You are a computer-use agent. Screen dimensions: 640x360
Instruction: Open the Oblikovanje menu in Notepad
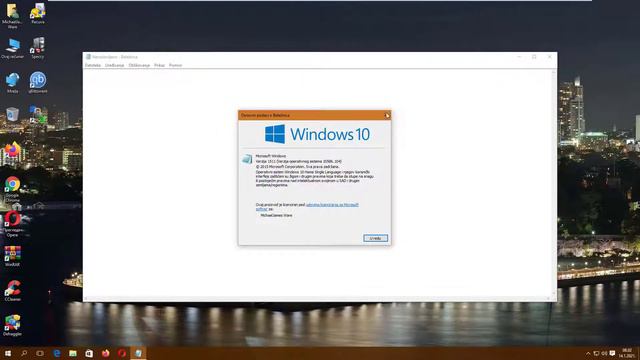(139, 65)
